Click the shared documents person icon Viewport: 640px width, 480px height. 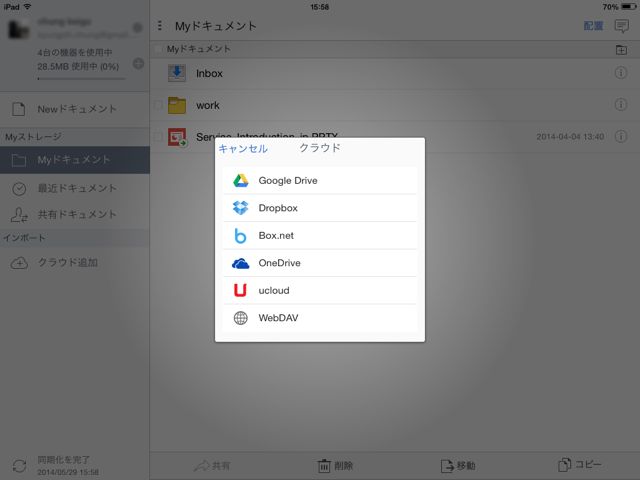(19, 215)
